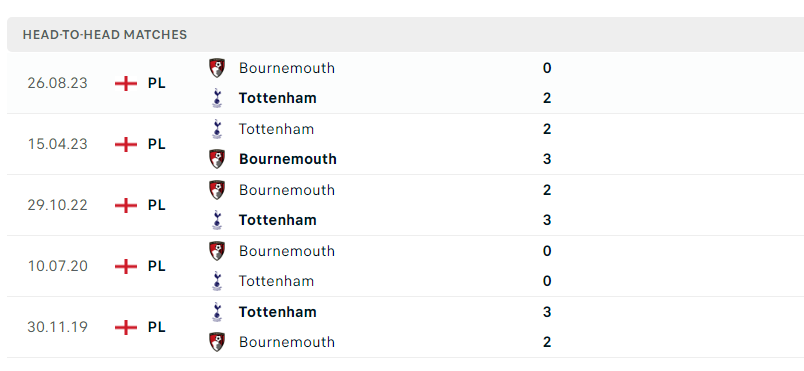Click Tottenham's score of 3 on 30.11.19
The height and width of the screenshot is (371, 804).
547,312
